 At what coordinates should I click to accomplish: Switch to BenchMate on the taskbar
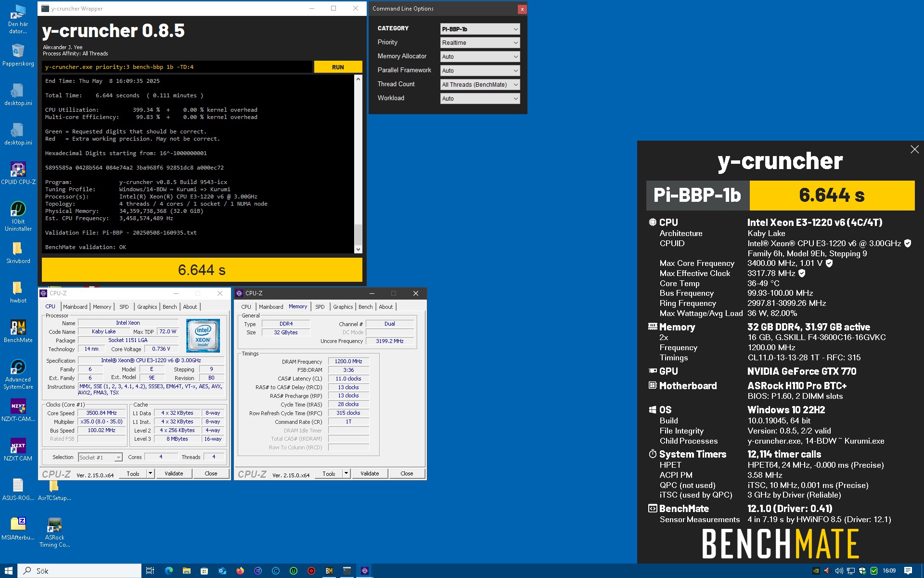pos(329,571)
